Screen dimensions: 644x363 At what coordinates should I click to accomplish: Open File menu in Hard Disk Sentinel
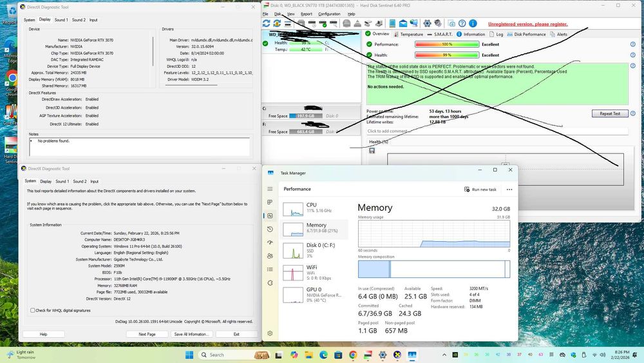pos(265,14)
